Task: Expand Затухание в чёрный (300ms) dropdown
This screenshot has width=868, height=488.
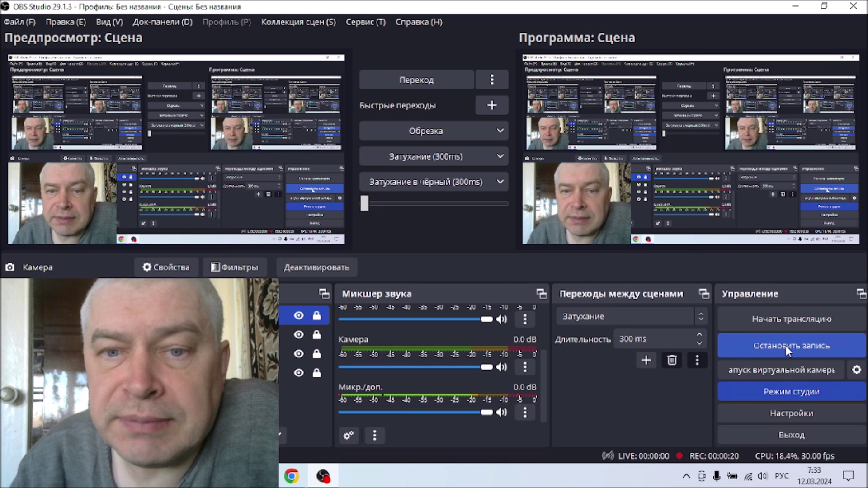Action: [x=500, y=182]
